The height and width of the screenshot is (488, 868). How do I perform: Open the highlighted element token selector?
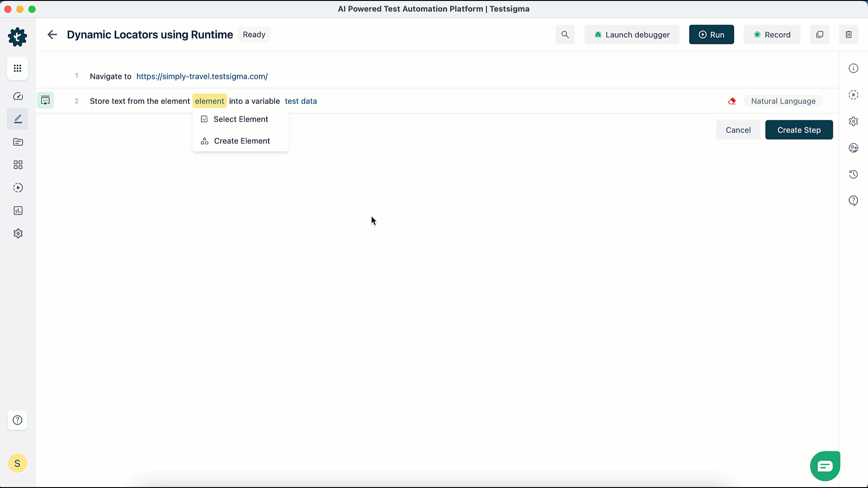pyautogui.click(x=209, y=101)
